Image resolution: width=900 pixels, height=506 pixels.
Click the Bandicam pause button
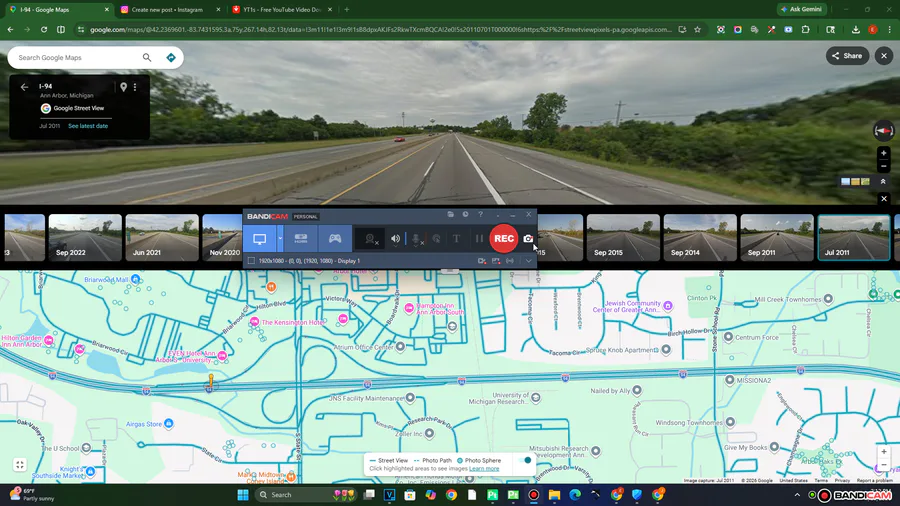(479, 239)
